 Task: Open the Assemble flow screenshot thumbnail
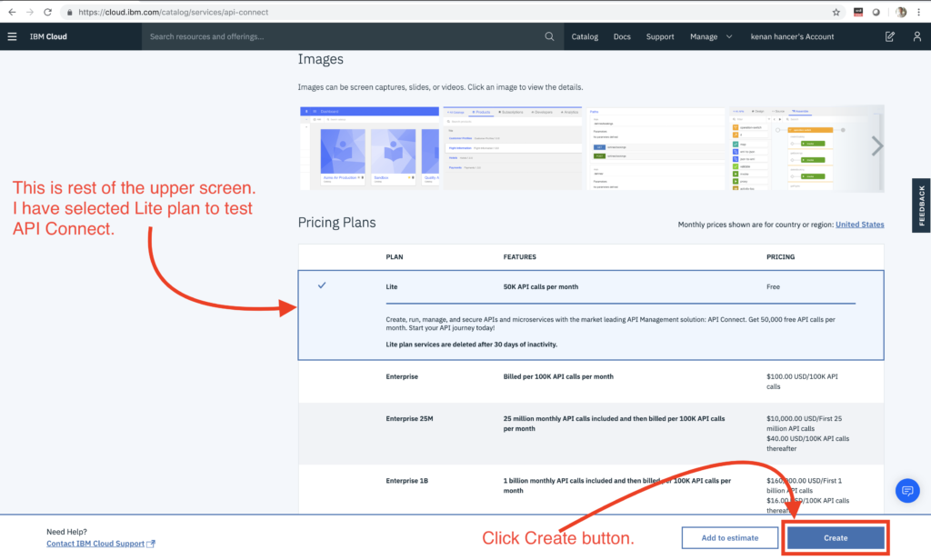click(x=806, y=148)
